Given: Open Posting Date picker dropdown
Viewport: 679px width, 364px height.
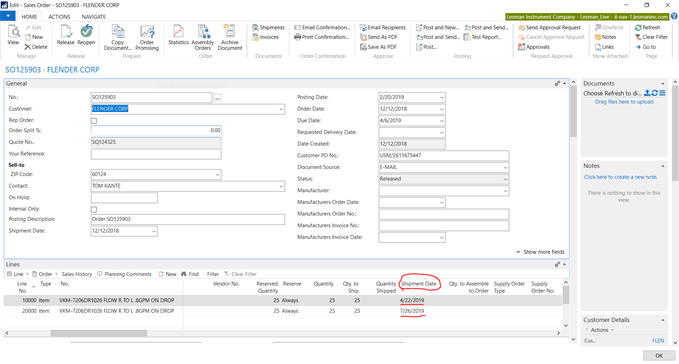Looking at the screenshot, I should point(441,98).
